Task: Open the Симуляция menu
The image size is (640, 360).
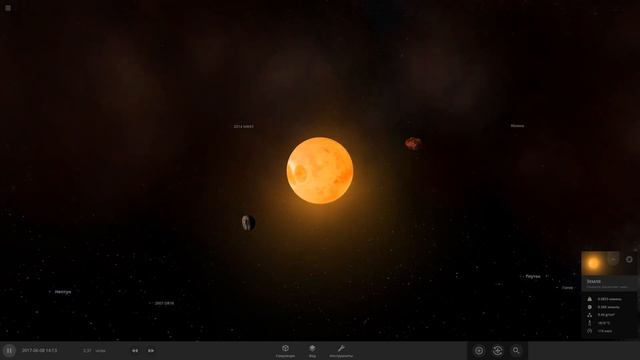Action: [x=285, y=351]
